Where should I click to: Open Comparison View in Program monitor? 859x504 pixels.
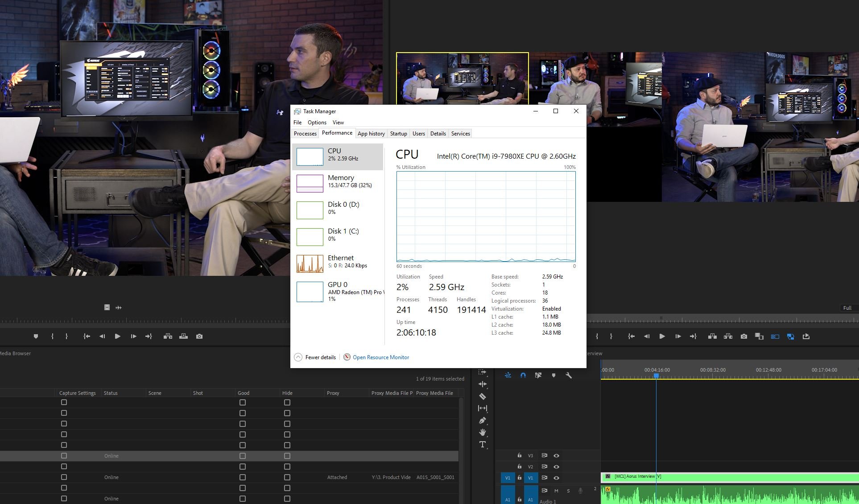pyautogui.click(x=759, y=336)
